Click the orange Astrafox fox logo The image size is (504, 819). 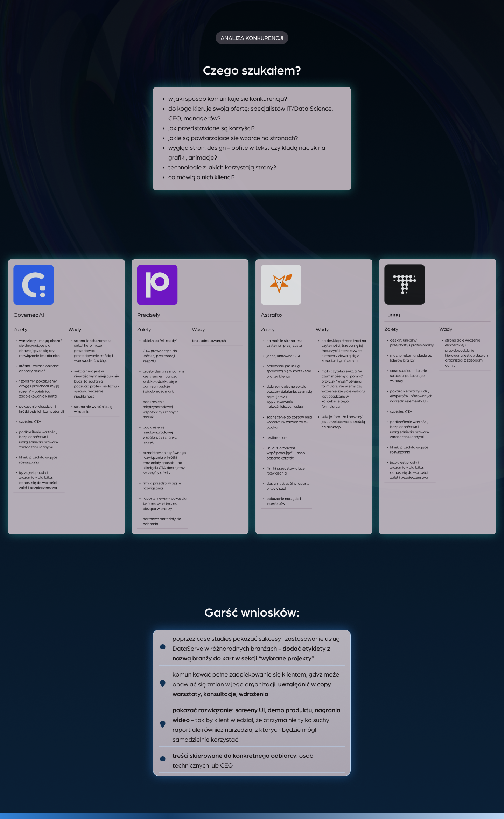coord(281,285)
